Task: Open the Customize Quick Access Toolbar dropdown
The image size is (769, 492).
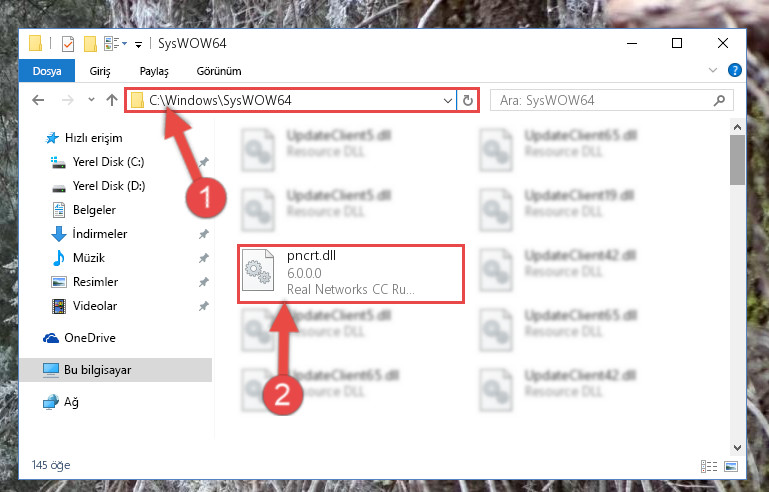Action: click(138, 45)
